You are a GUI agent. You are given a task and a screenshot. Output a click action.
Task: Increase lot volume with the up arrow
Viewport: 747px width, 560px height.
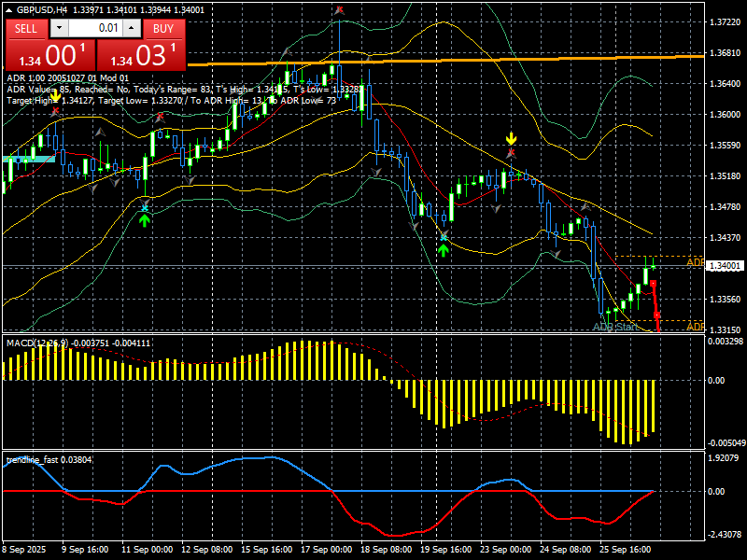[x=131, y=28]
